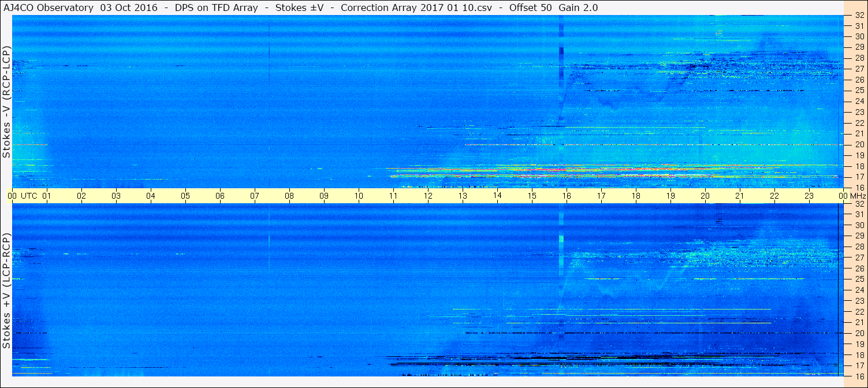Click the "Gain 2.0" value in header
868x388 pixels.
click(579, 8)
